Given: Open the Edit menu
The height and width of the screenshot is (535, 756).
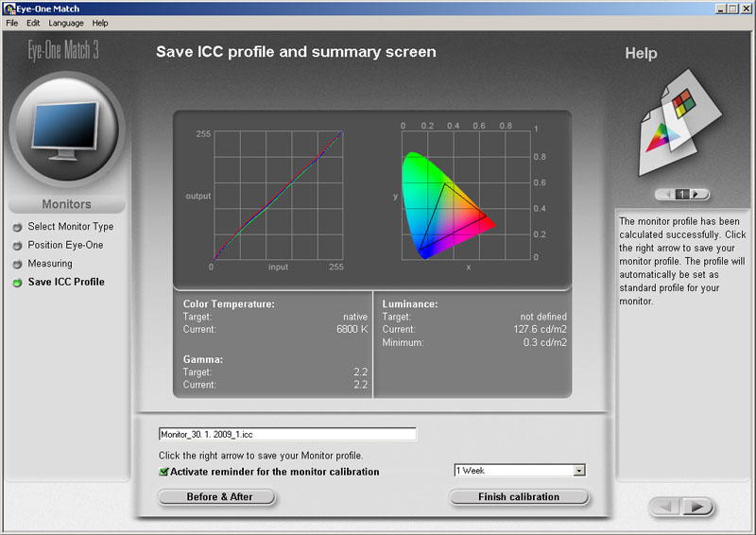Looking at the screenshot, I should coord(33,23).
